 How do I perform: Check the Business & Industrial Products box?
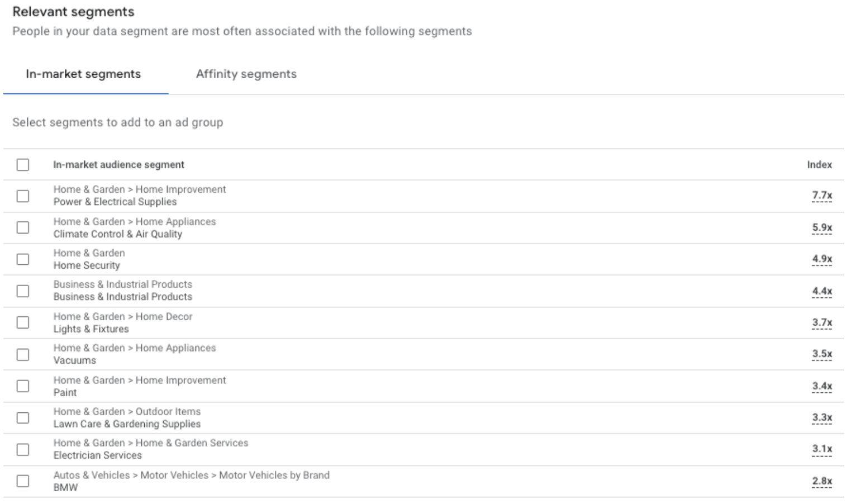[x=23, y=291]
